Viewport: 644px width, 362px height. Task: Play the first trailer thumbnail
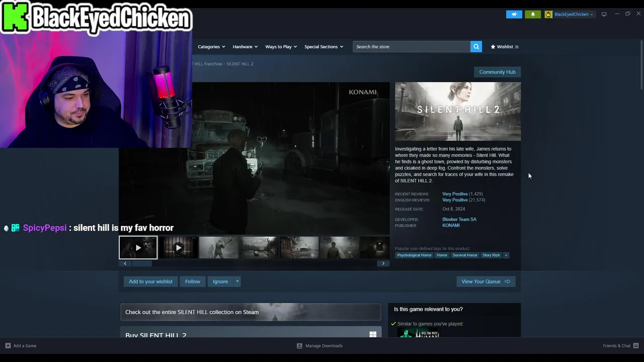click(138, 247)
